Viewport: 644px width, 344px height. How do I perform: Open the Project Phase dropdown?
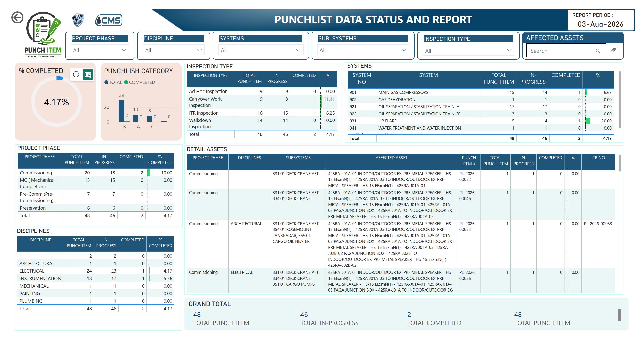point(100,50)
